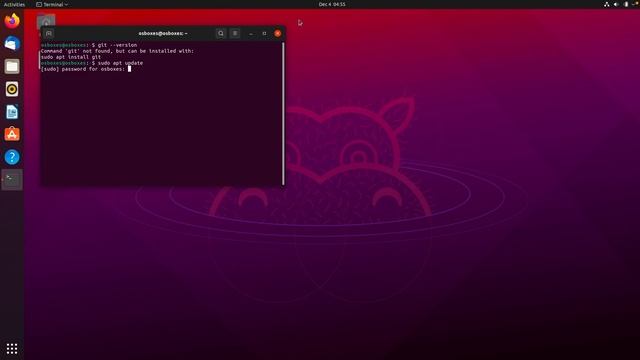The height and width of the screenshot is (360, 640).
Task: Open the Home folder desktop icon
Action: coord(46,20)
